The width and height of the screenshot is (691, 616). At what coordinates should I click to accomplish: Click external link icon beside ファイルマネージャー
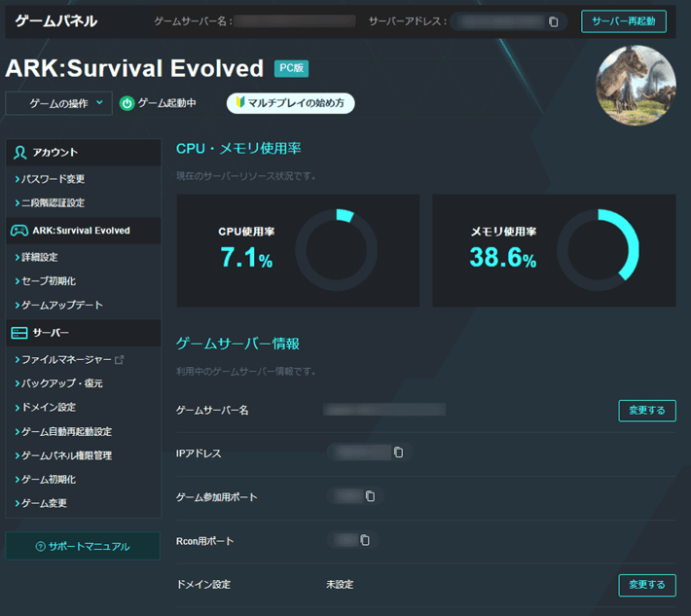119,360
